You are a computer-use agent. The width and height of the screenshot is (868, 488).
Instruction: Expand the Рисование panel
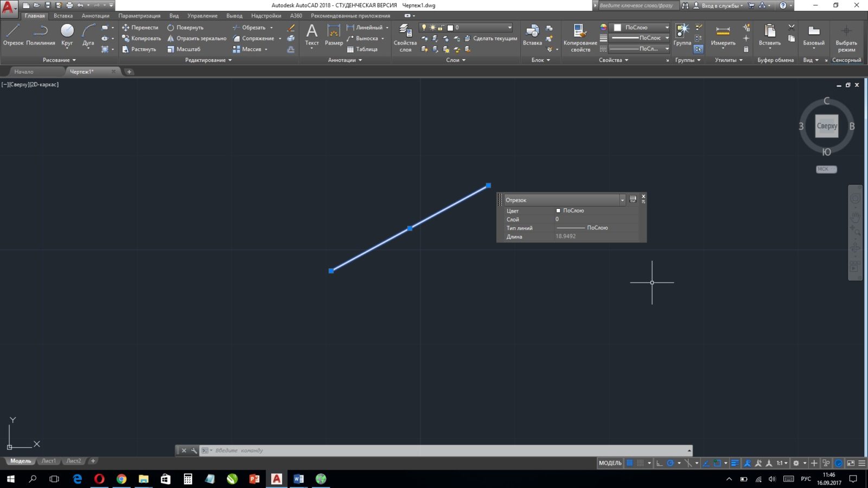[60, 60]
